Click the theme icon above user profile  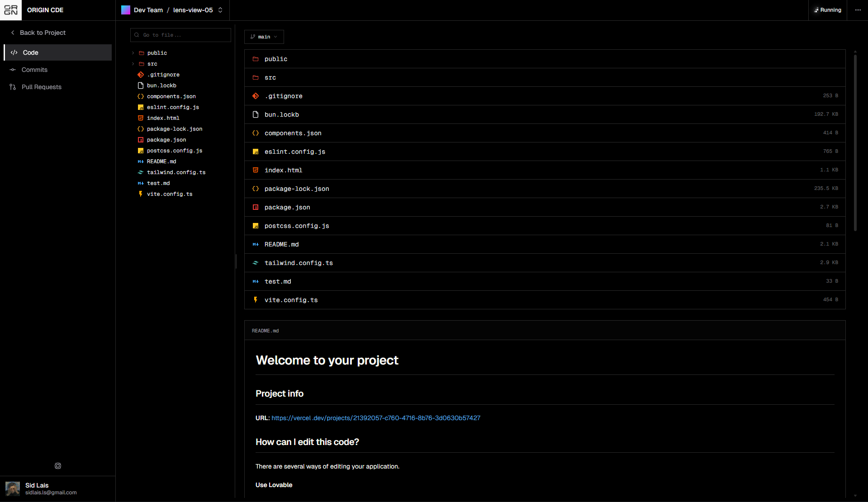(58, 466)
